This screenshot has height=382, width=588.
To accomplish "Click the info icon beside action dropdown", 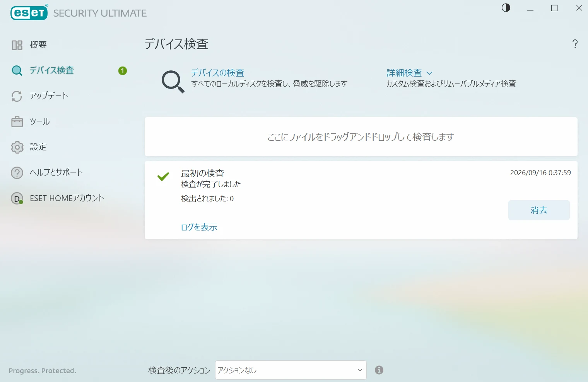I will 379,370.
